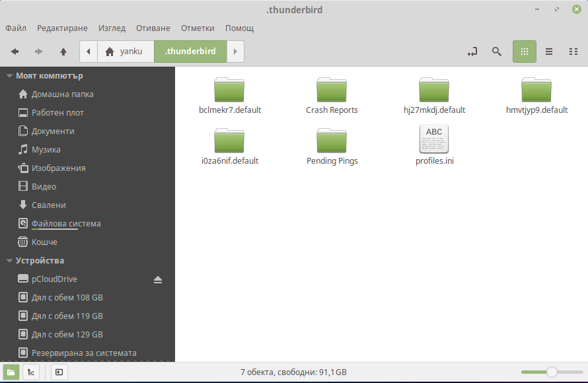
Task: Switch to icon grid view
Action: [x=525, y=52]
